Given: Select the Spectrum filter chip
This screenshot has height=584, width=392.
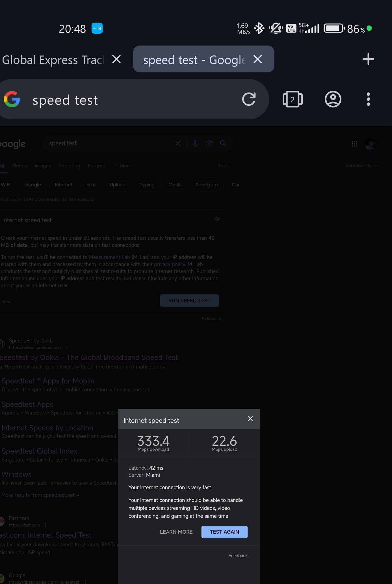Looking at the screenshot, I should [x=207, y=185].
